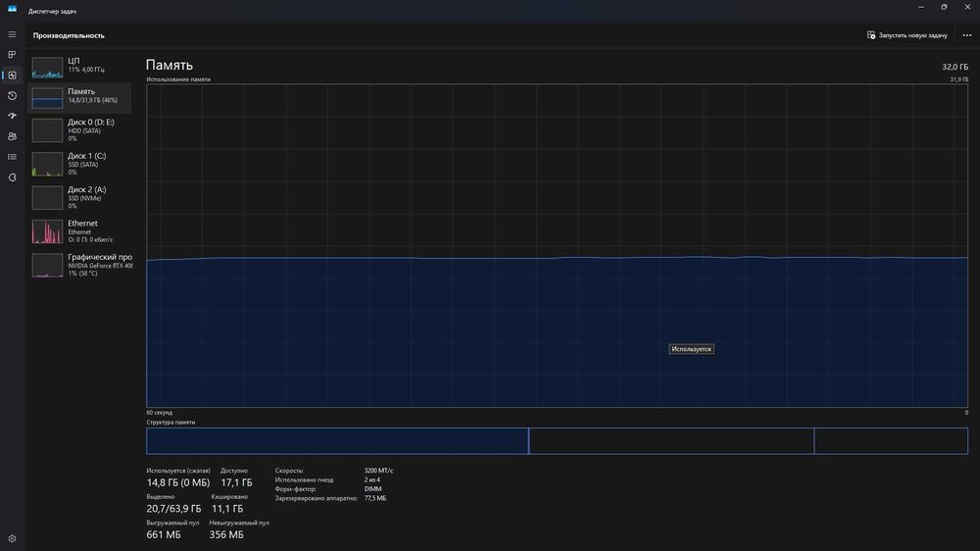Select Диск 0 (D: E:) item
Image resolution: width=980 pixels, height=551 pixels.
[x=80, y=130]
